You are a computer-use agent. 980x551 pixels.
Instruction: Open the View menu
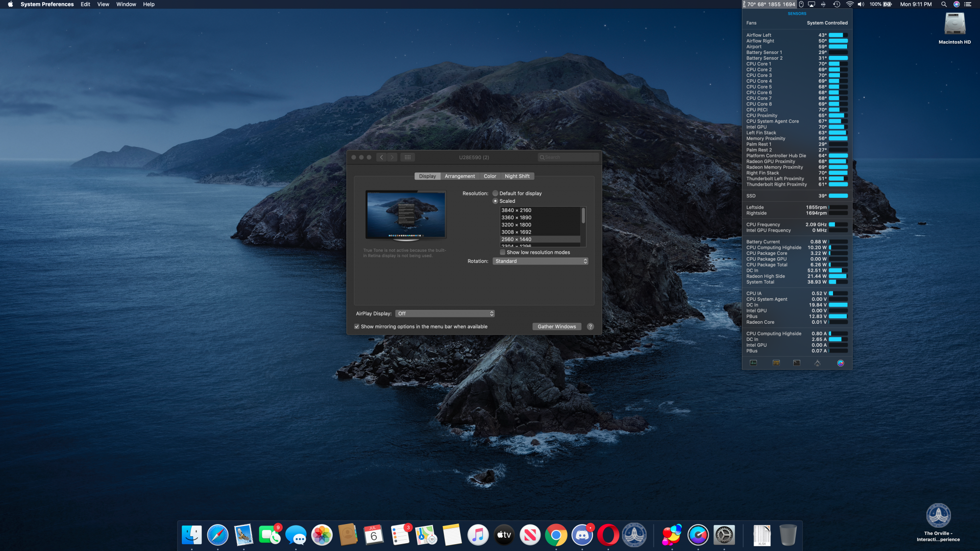coord(103,4)
